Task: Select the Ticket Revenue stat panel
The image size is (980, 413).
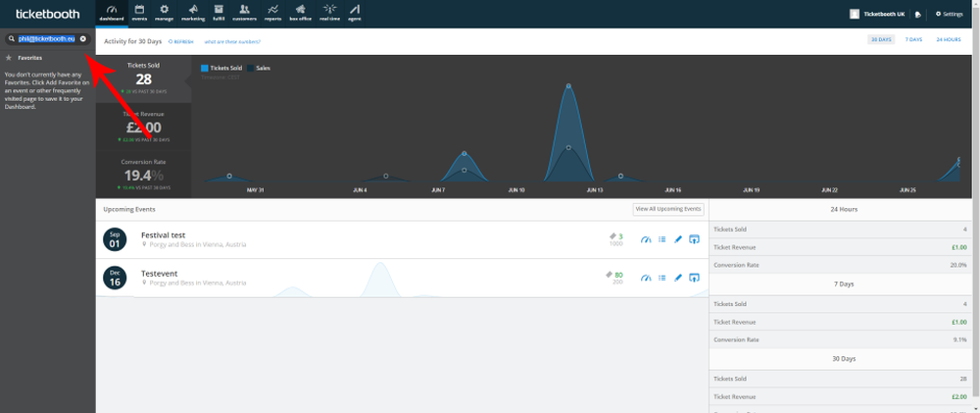Action: [143, 127]
